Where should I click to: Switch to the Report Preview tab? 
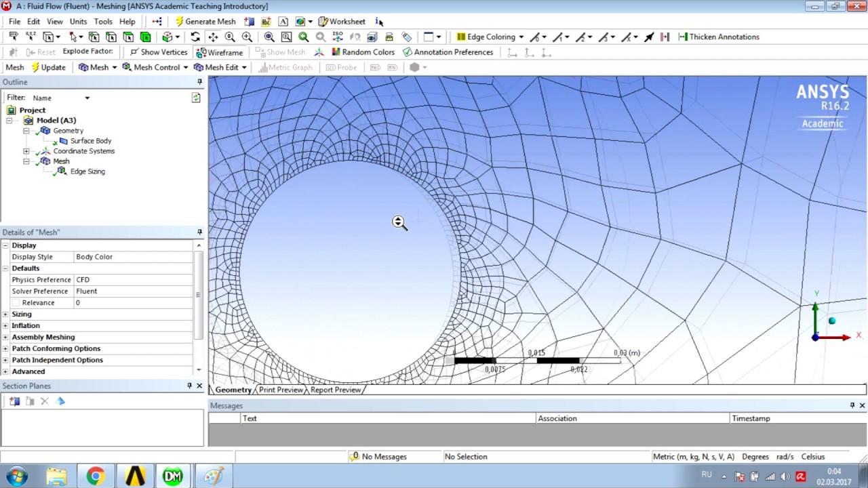point(336,390)
